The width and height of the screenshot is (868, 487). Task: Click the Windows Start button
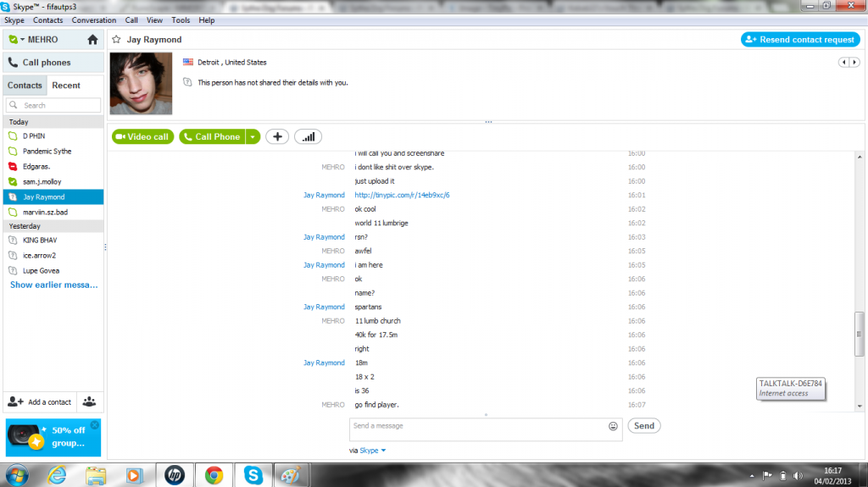tap(17, 475)
